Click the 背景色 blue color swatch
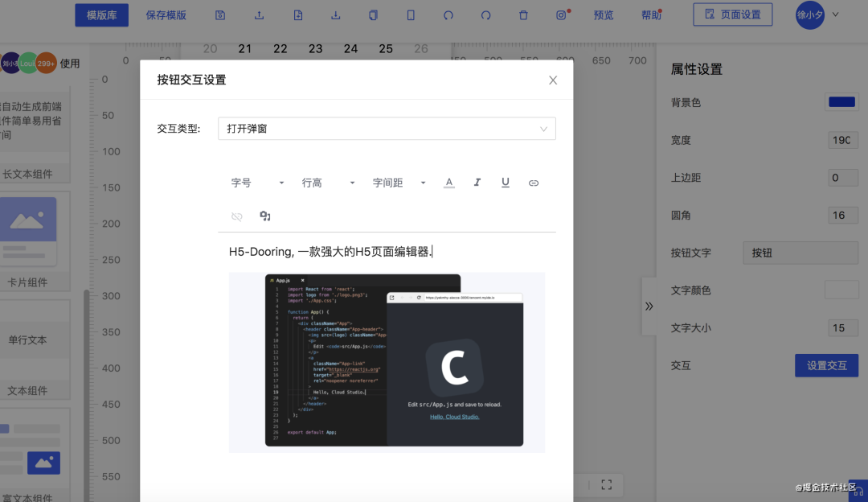The width and height of the screenshot is (868, 502). (841, 102)
